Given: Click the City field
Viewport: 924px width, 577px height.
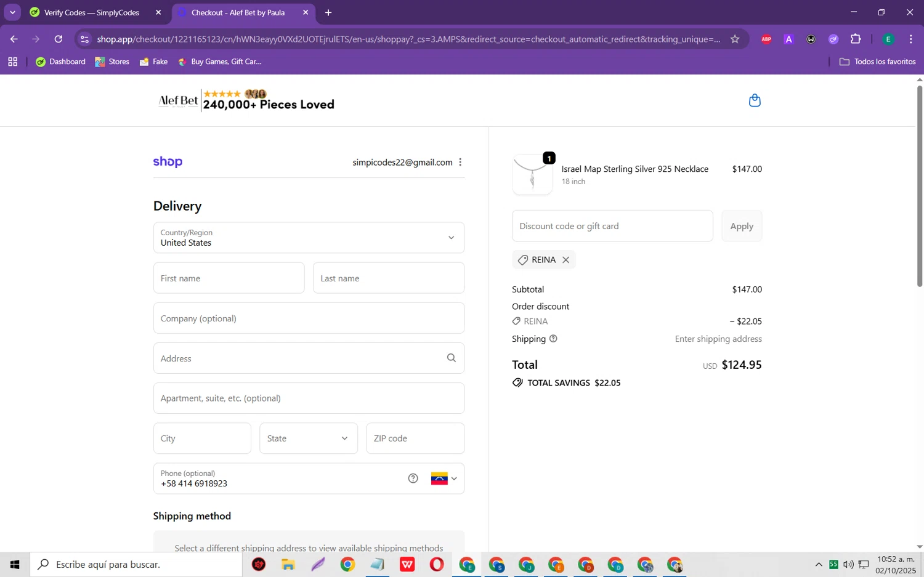Looking at the screenshot, I should point(202,438).
